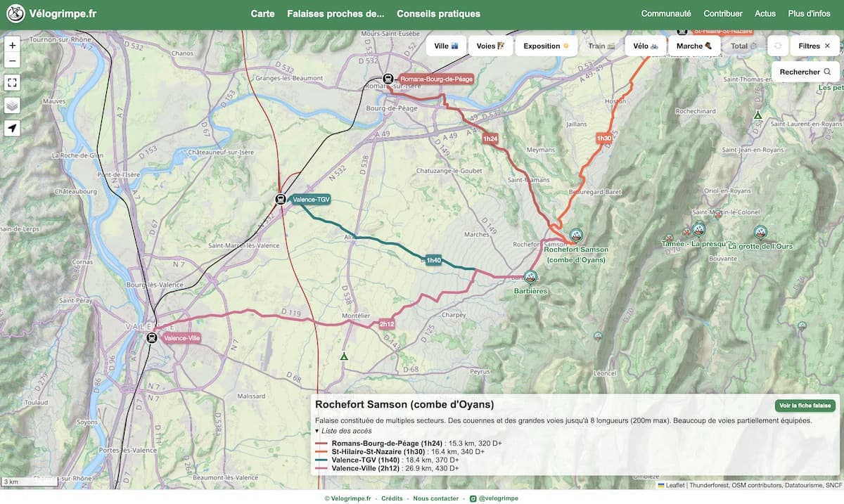Select the Communauté menu item
This screenshot has height=504, width=844.
tap(665, 13)
